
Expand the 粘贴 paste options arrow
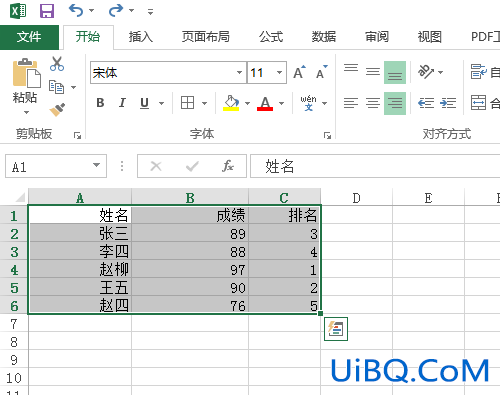[26, 112]
